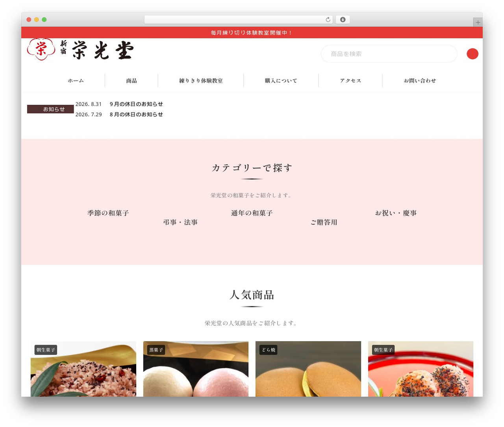Open the アクセス menu item

pyautogui.click(x=350, y=81)
